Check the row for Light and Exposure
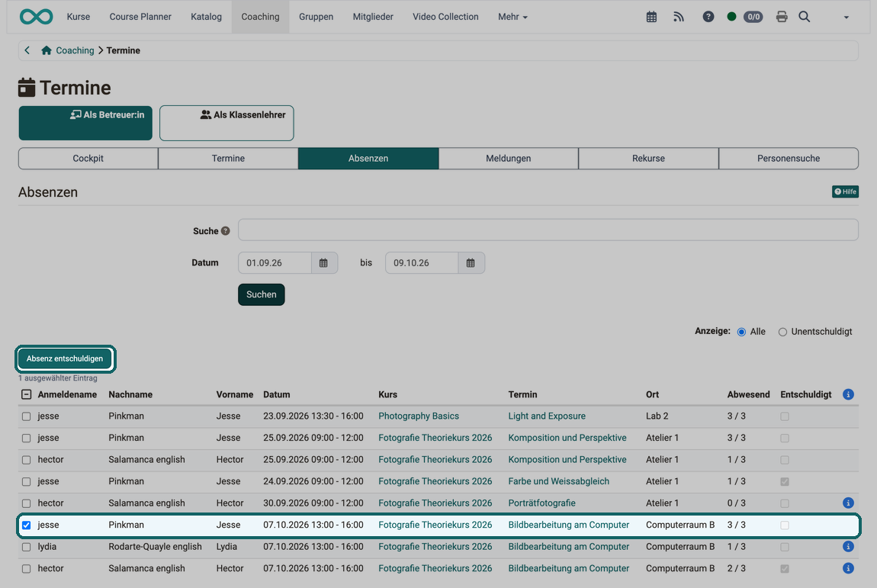The image size is (877, 588). (x=26, y=416)
